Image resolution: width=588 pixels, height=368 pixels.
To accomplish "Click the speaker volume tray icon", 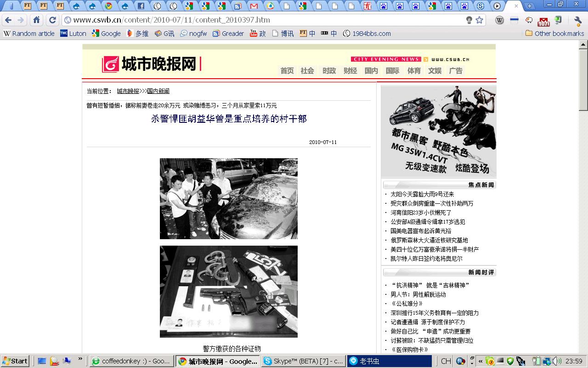I will (x=557, y=361).
